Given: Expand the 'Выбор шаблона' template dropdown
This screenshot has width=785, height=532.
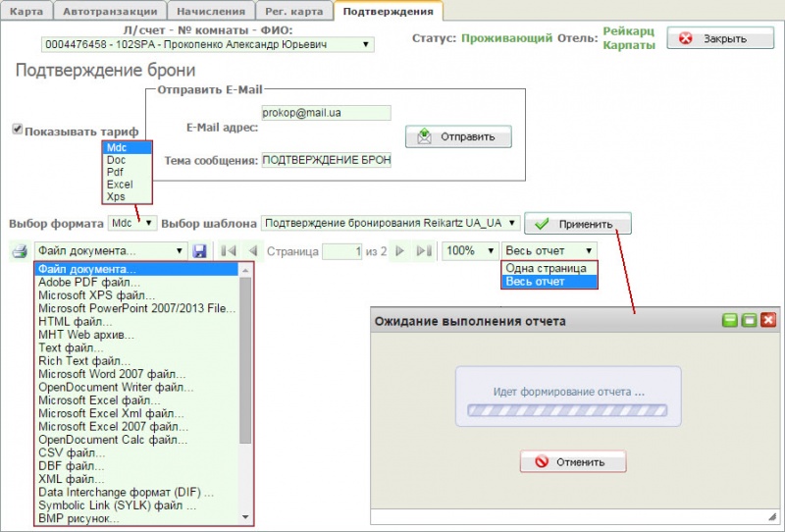Looking at the screenshot, I should pyautogui.click(x=390, y=223).
